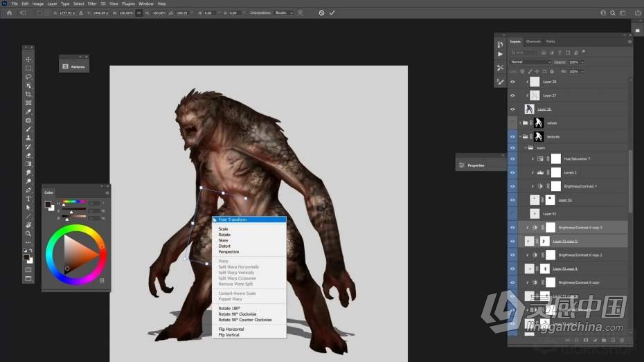
Task: Open the Opacity value dropdown arrow
Action: coord(582,62)
